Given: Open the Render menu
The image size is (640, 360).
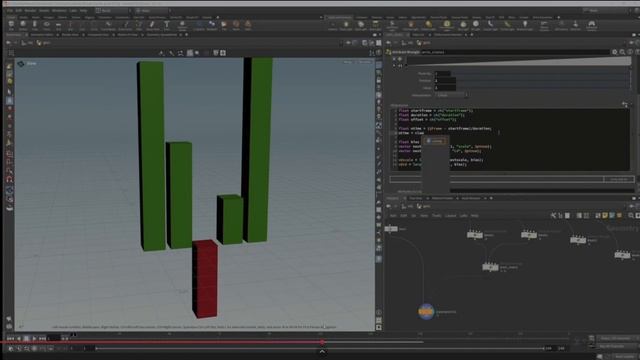Looking at the screenshot, I should (30, 11).
